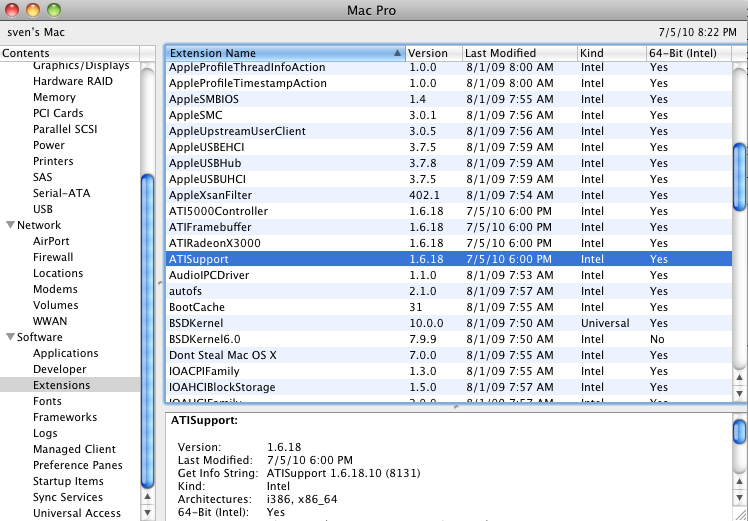This screenshot has height=521, width=748.
Task: Open Logs under Software
Action: coord(45,433)
